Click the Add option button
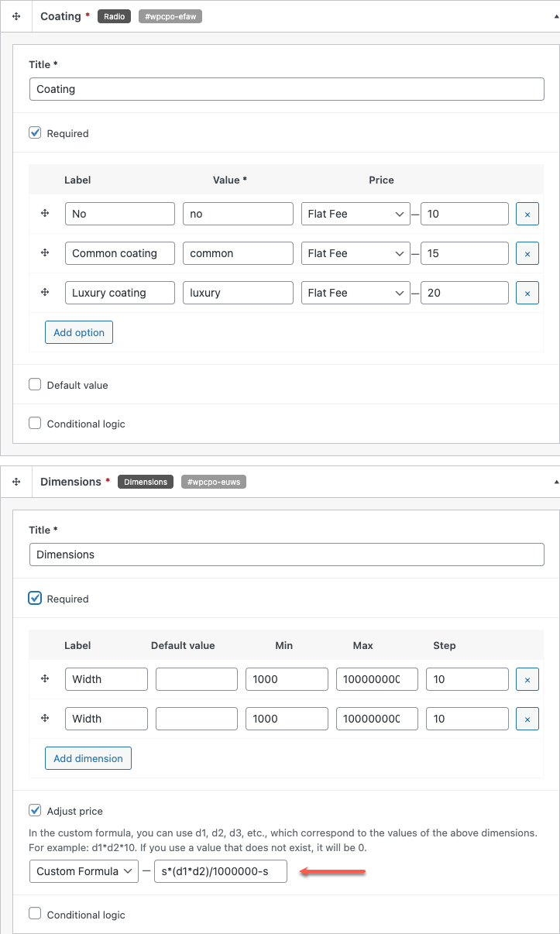This screenshot has width=560, height=934. coord(79,332)
